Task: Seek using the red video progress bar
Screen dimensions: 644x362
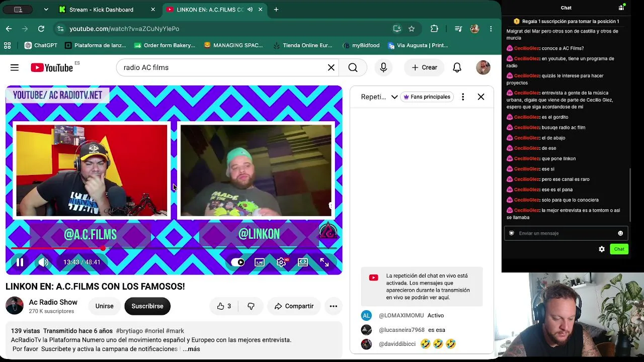Action: [174, 248]
